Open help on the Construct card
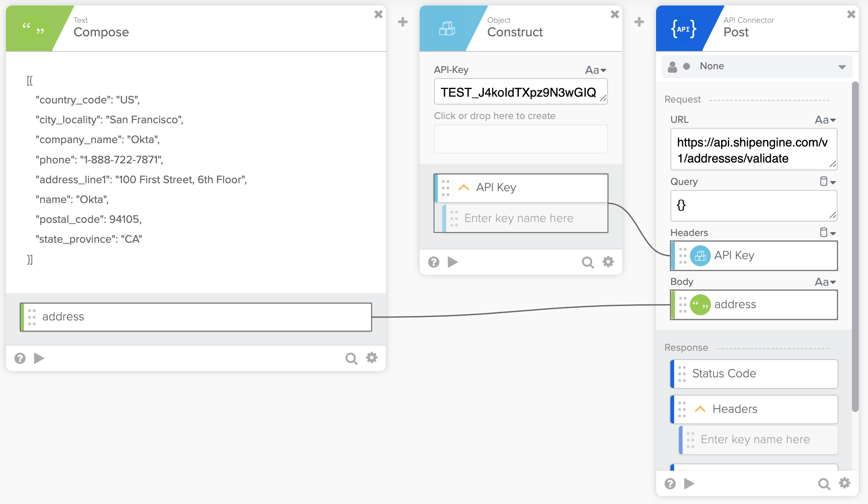Image resolution: width=868 pixels, height=504 pixels. 434,262
